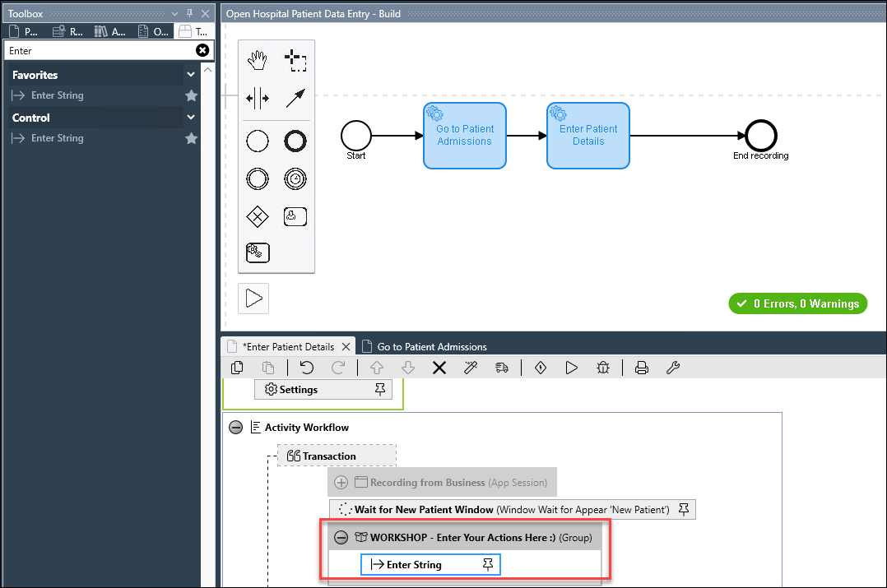
Task: Click the marquee selection tool
Action: click(295, 60)
